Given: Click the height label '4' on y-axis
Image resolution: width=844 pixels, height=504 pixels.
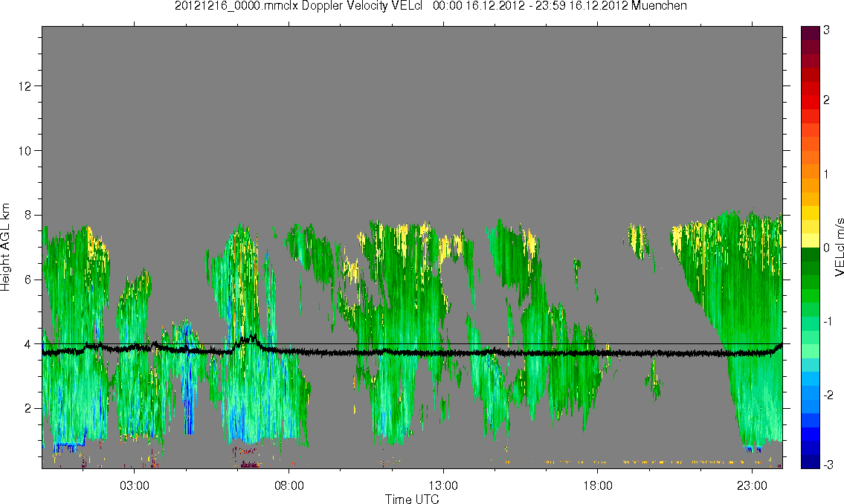Looking at the screenshot, I should (x=28, y=344).
